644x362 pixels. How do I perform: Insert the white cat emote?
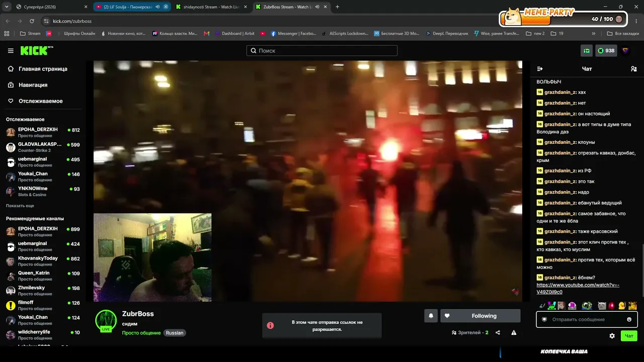[602, 305]
